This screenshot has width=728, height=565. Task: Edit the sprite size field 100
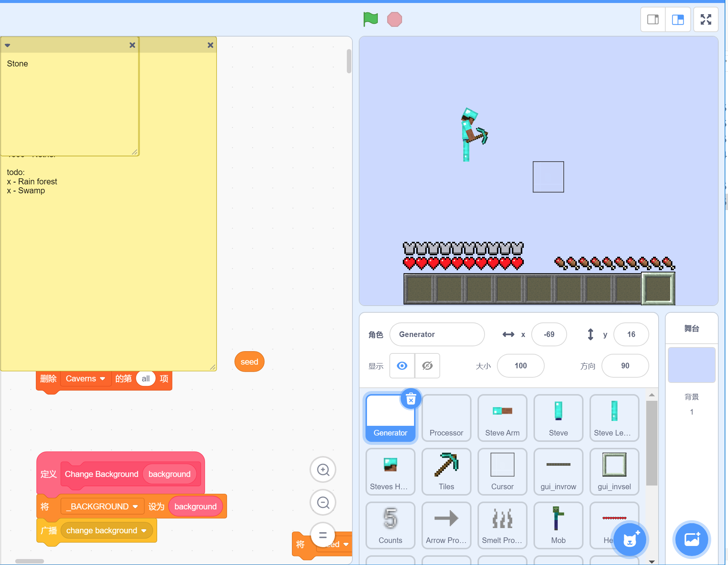pyautogui.click(x=520, y=366)
